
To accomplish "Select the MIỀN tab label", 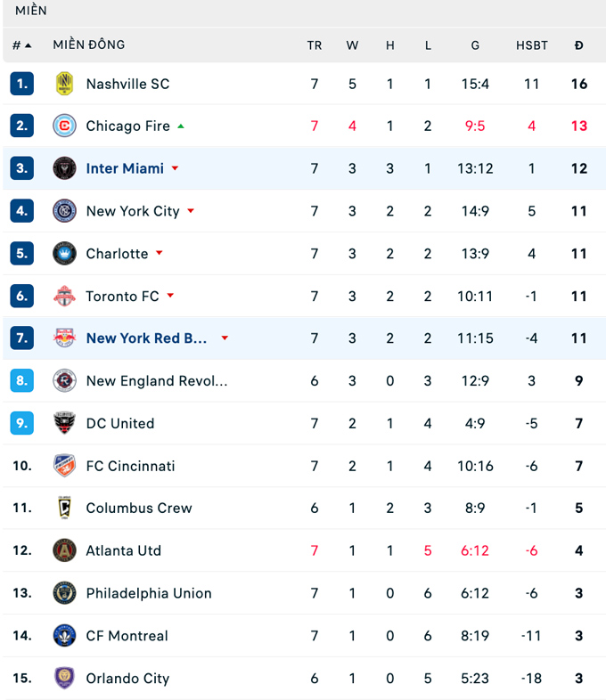I will [31, 11].
